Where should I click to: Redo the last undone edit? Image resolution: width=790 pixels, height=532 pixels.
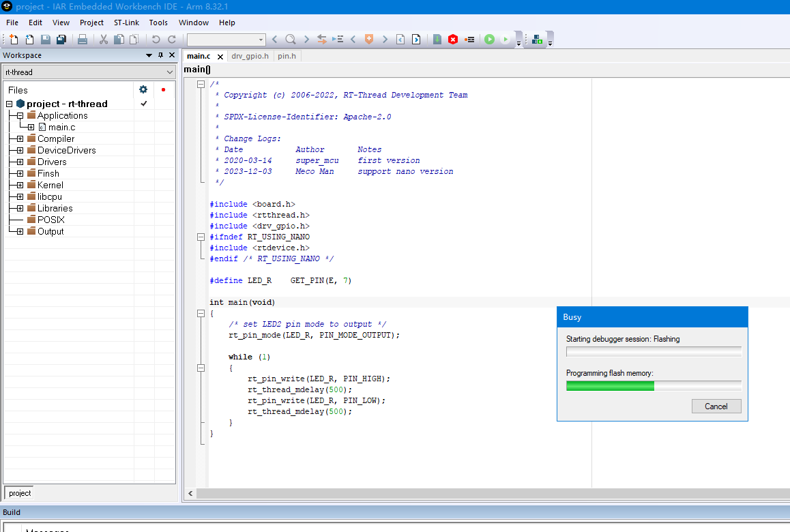coord(172,40)
